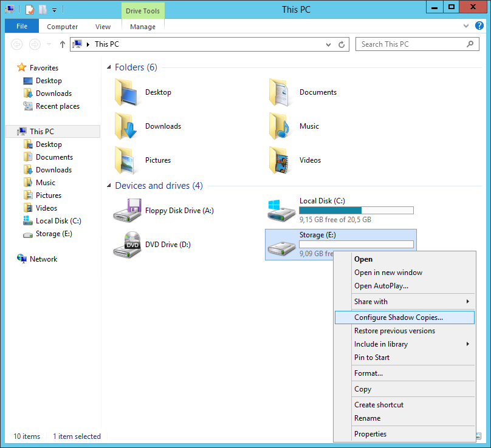Open the address bar history dropdown
The width and height of the screenshot is (491, 448).
[x=329, y=44]
